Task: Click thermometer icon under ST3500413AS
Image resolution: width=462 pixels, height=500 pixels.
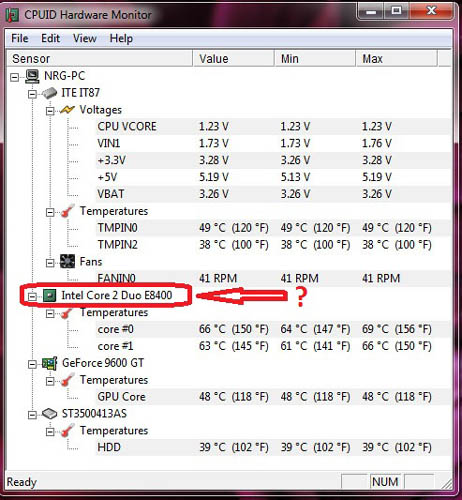Action: click(x=67, y=431)
